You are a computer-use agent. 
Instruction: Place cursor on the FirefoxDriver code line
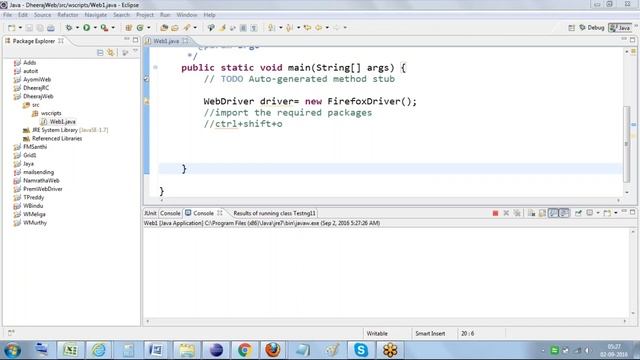tap(310, 101)
